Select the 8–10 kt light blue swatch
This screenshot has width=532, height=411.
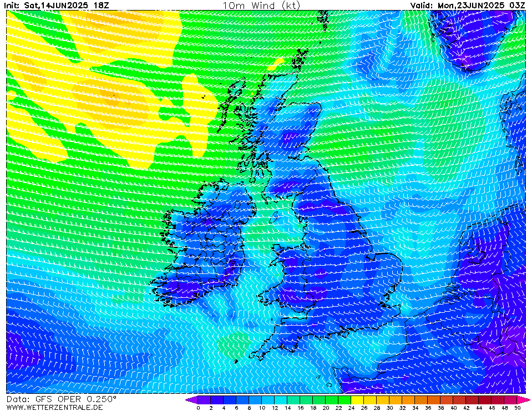[x=256, y=399]
